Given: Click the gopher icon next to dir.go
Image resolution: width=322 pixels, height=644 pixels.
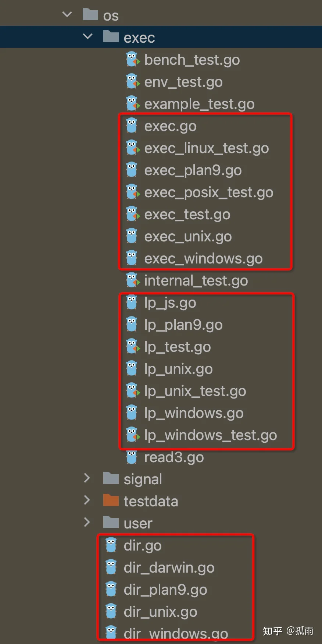Looking at the screenshot, I should pyautogui.click(x=111, y=545).
